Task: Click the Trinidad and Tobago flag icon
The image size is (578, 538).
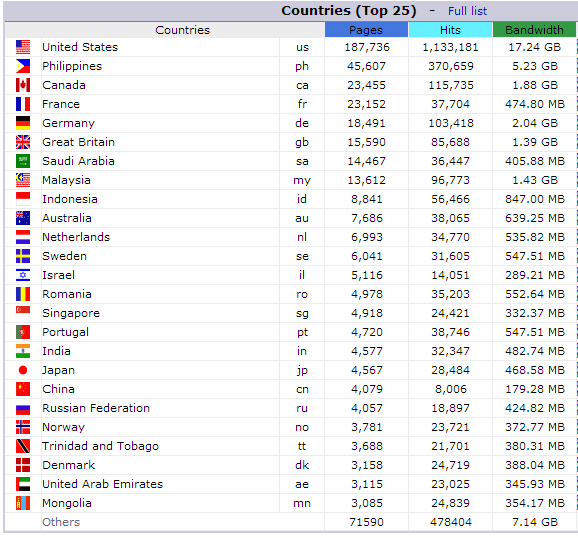Action: tap(23, 446)
